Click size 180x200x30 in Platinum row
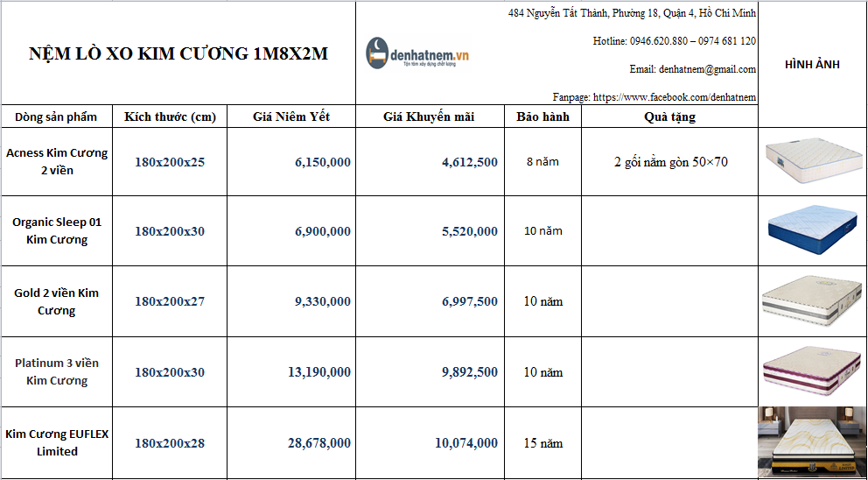The width and height of the screenshot is (868, 480). tap(170, 372)
